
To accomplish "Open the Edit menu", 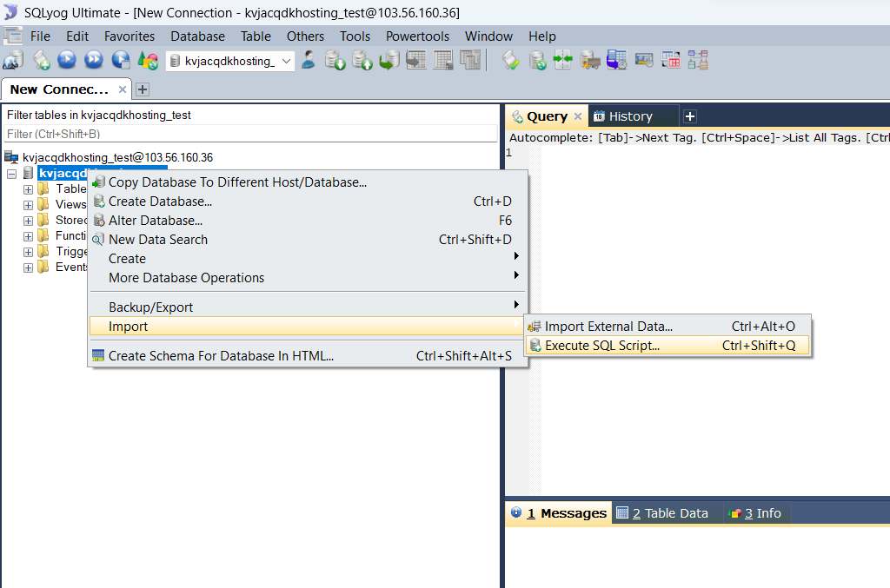I will [x=77, y=36].
